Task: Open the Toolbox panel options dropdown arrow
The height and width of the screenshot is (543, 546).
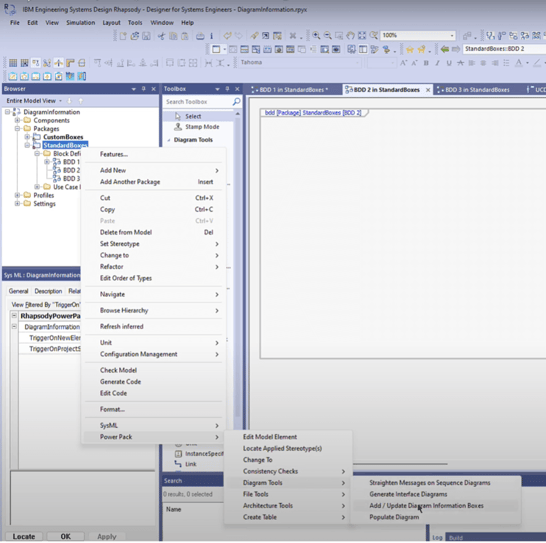Action: click(217, 89)
